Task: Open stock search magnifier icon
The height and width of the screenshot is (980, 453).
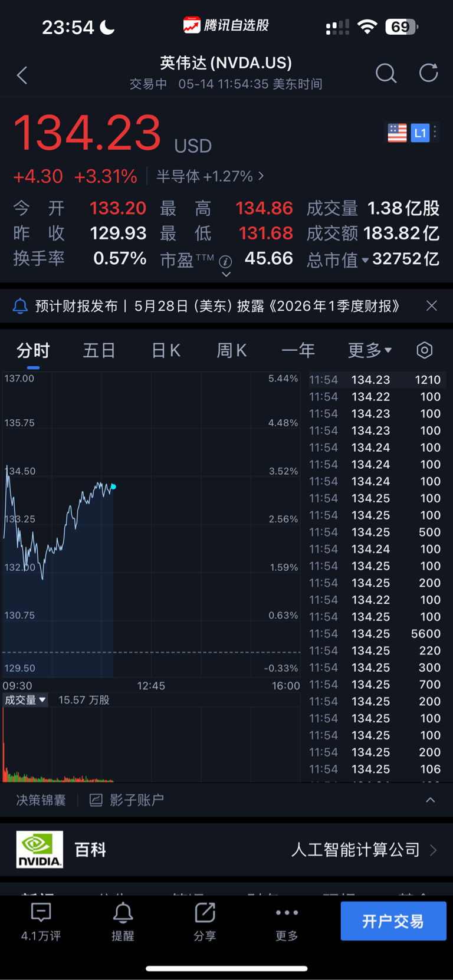Action: 386,74
